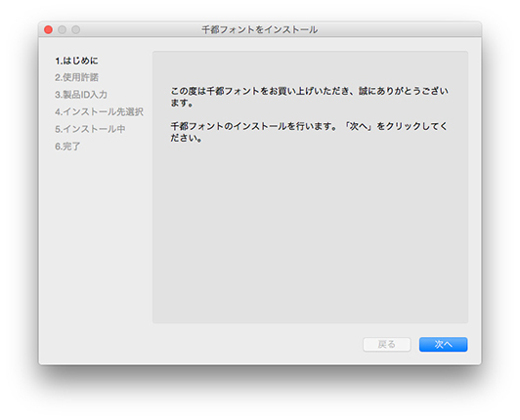Click the window title 千都フォントをインストール
This screenshot has height=420, width=520.
(260, 30)
